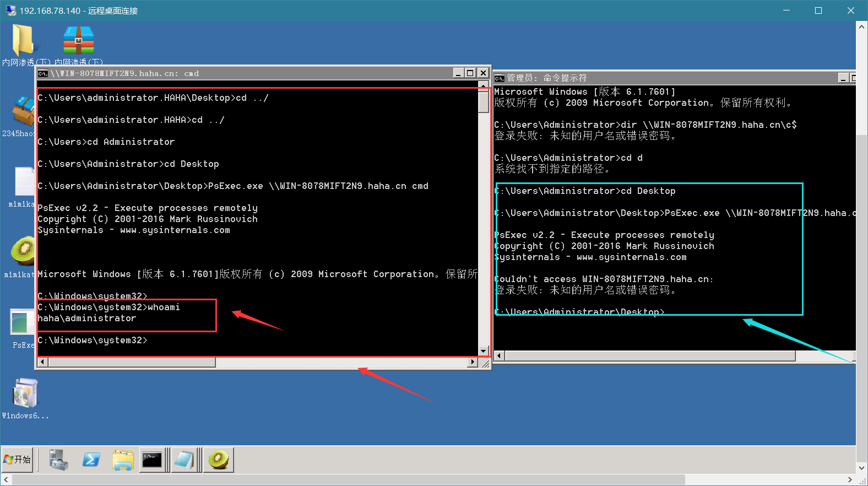
Task: Click remote desktop vertical scrollbar down arrow
Action: [862, 468]
